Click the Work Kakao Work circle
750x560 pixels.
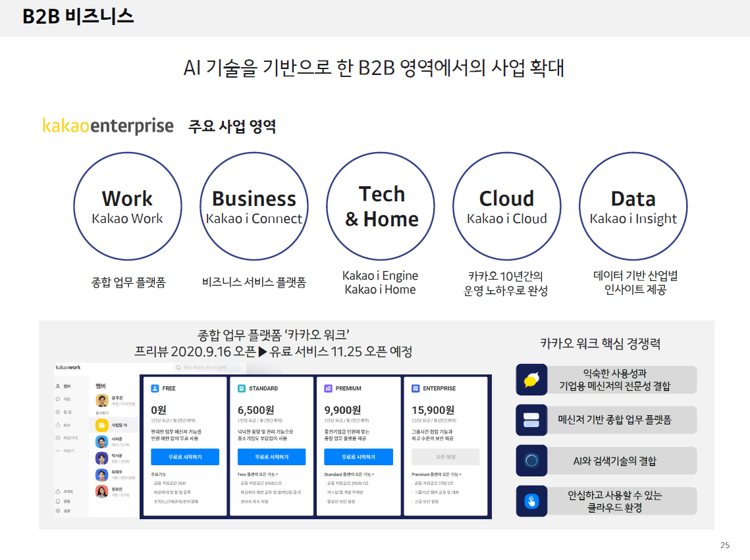pos(128,207)
